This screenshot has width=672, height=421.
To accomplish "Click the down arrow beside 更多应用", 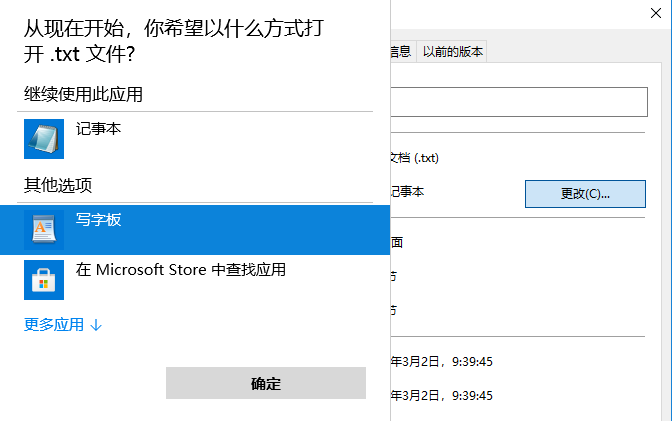I will tap(97, 326).
